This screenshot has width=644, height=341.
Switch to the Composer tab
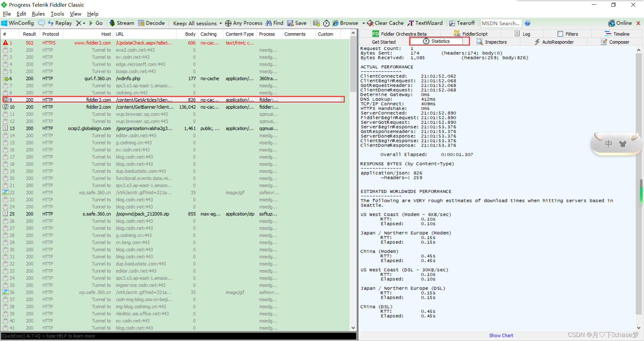(x=615, y=42)
